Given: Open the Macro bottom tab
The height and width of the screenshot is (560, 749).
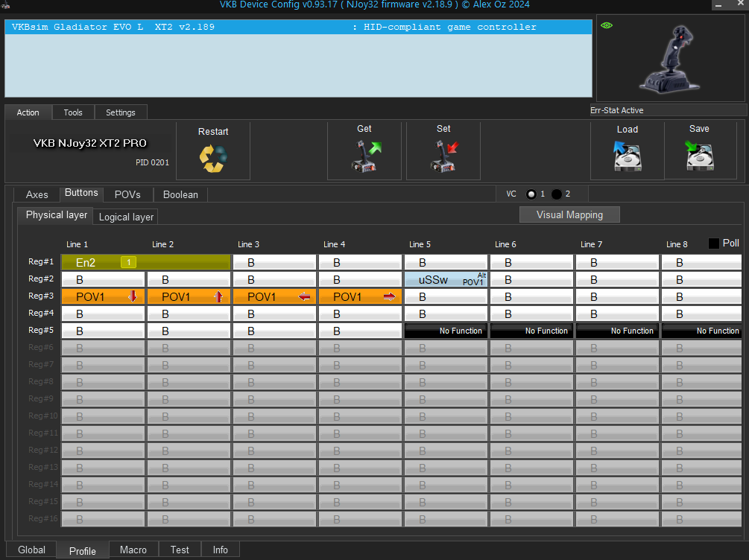Looking at the screenshot, I should [x=133, y=550].
